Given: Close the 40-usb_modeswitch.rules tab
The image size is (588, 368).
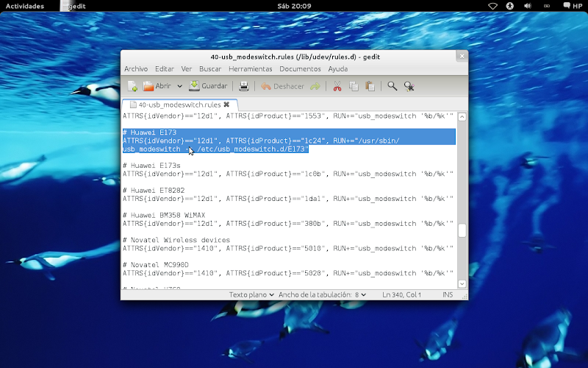Looking at the screenshot, I should point(226,105).
